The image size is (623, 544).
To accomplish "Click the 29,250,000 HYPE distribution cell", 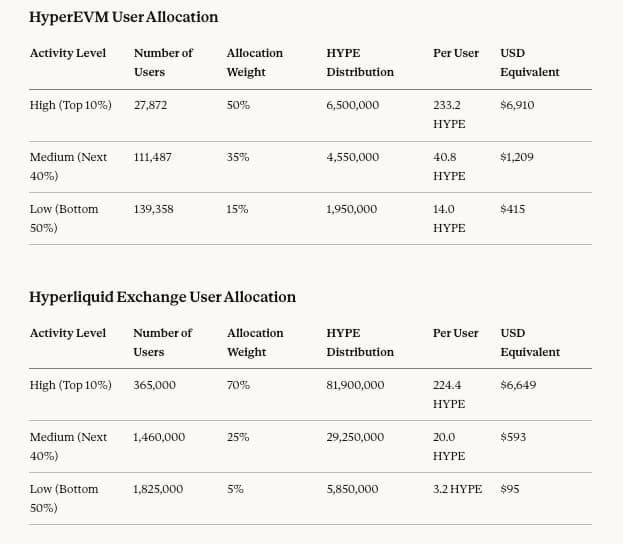I will 356,437.
